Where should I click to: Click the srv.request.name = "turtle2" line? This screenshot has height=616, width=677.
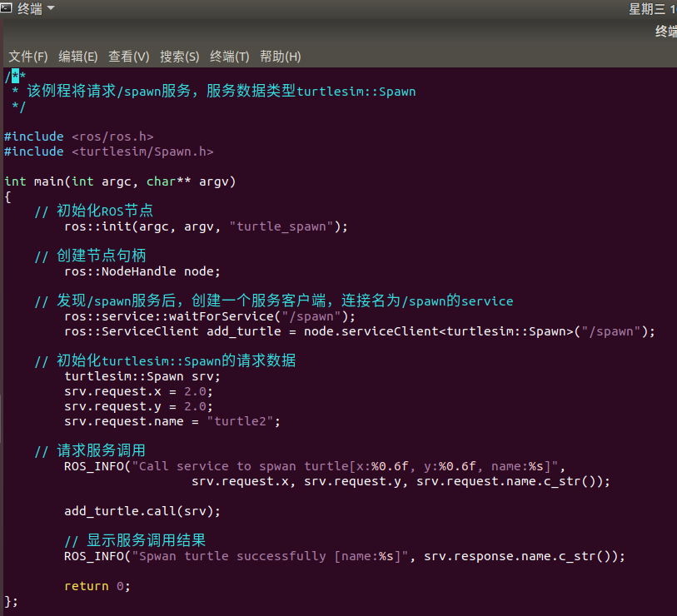(172, 421)
